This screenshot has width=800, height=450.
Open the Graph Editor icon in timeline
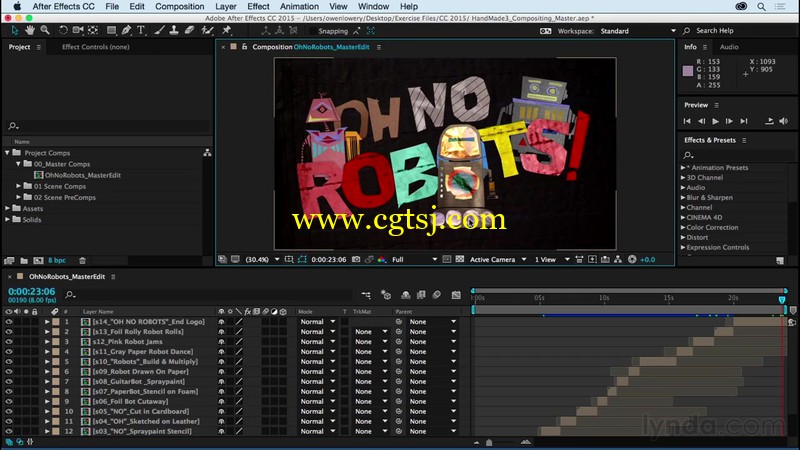point(456,295)
